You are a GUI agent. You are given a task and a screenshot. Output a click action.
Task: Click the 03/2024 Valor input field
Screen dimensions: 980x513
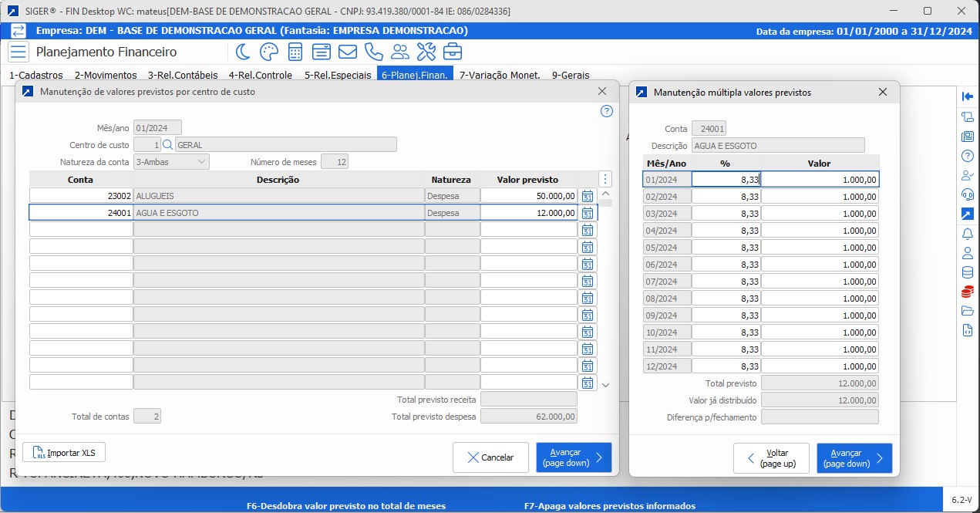[820, 213]
